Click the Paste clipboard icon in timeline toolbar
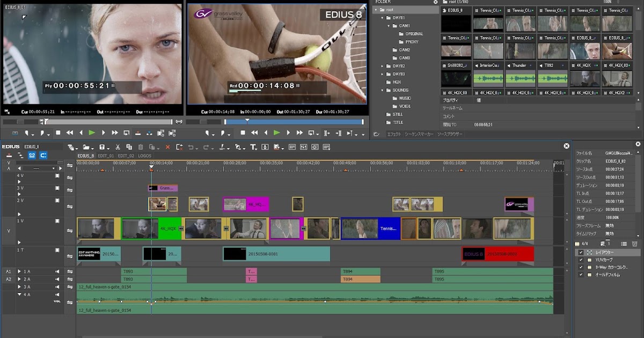Screen dimensions: 644x338 pos(141,147)
